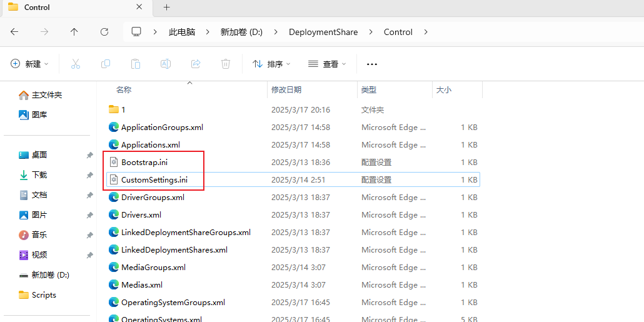The image size is (644, 322).
Task: Click the PC monitor icon in address bar
Action: pyautogui.click(x=136, y=32)
